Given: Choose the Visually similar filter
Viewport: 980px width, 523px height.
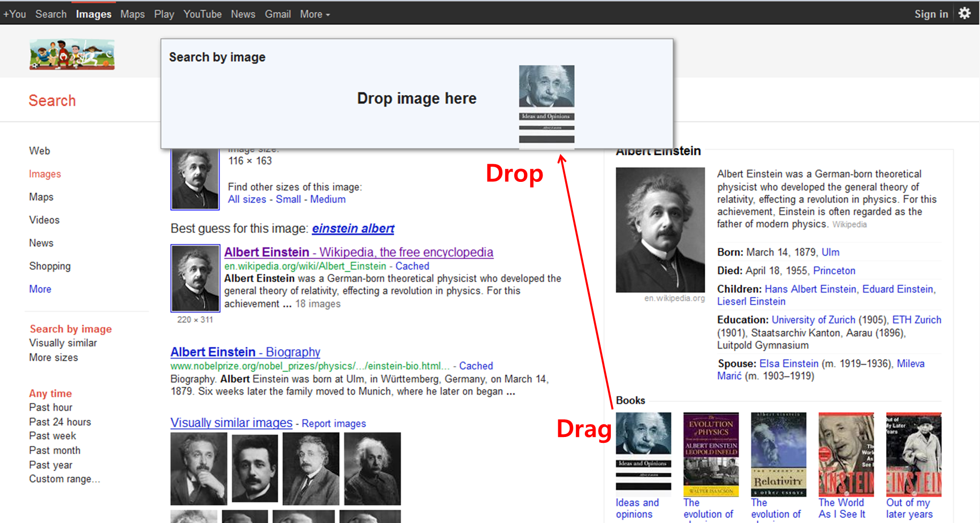Looking at the screenshot, I should pos(63,343).
